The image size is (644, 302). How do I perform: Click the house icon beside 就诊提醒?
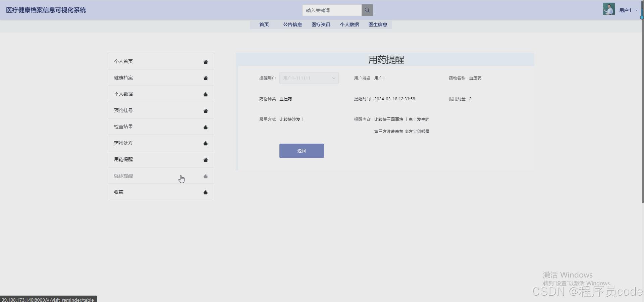[205, 176]
